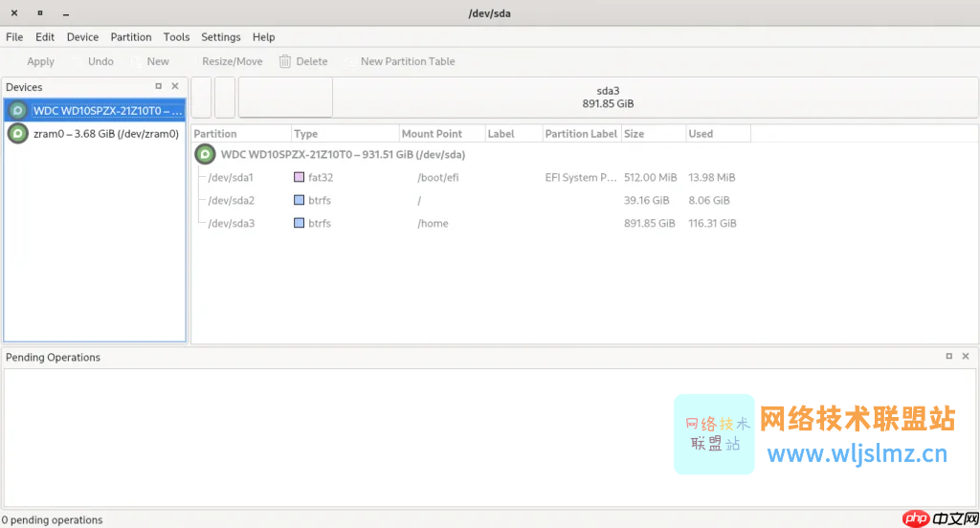Sort by the Partition Label column header

coord(582,134)
